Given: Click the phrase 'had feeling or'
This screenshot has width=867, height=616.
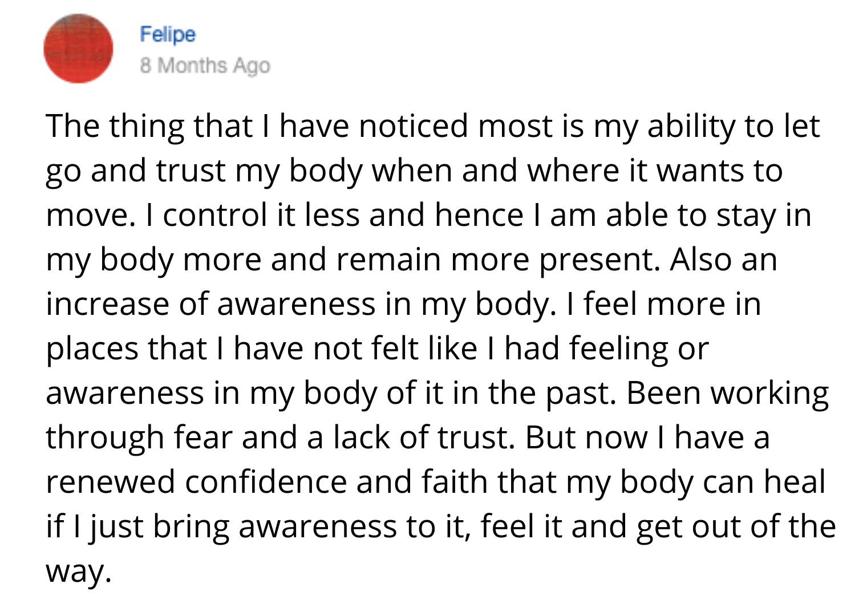Looking at the screenshot, I should [606, 348].
